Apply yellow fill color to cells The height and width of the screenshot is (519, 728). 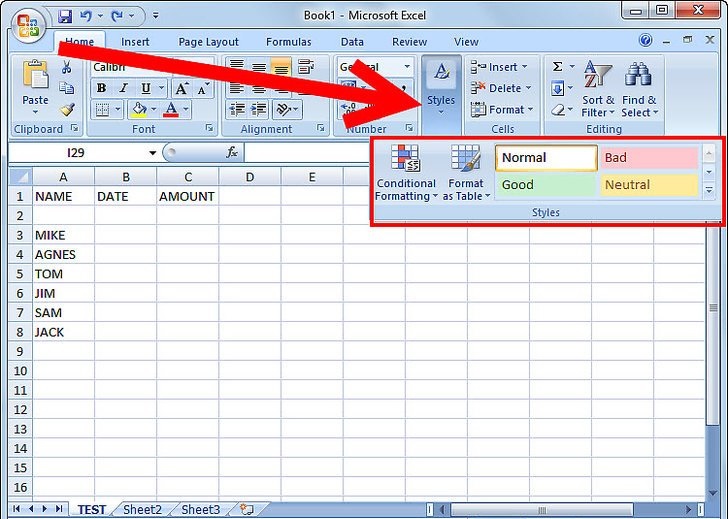pyautogui.click(x=139, y=110)
